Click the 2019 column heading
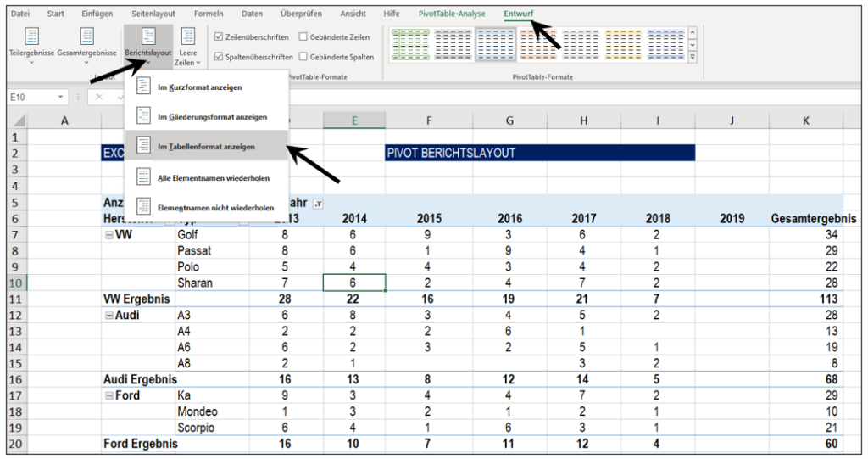The height and width of the screenshot is (459, 868). 732,219
